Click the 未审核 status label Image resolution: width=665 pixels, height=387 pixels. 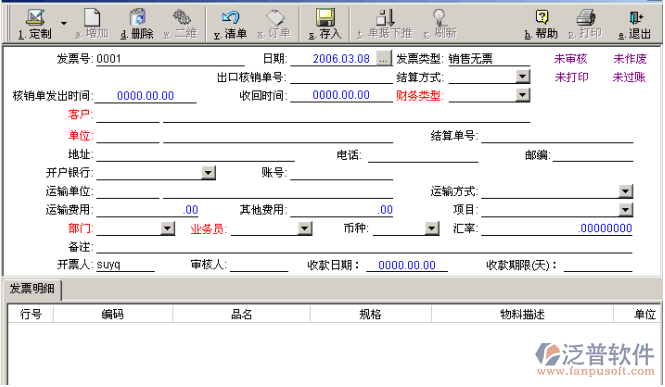[570, 59]
